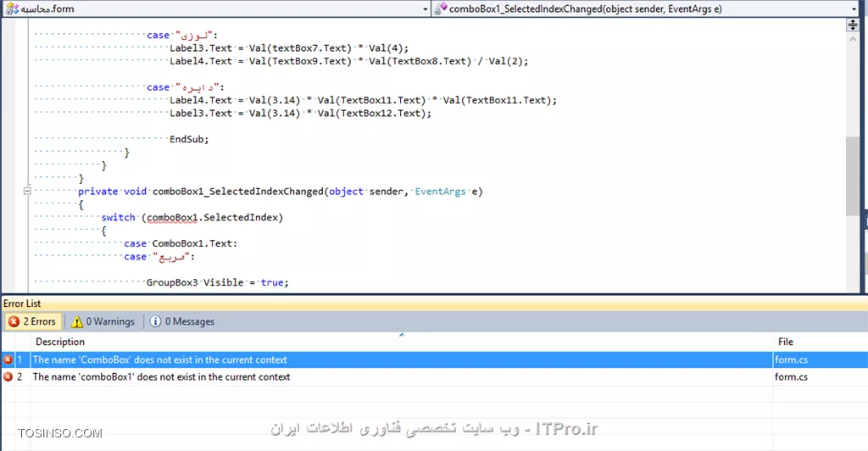
Task: Click the private void keyword text
Action: pos(113,192)
